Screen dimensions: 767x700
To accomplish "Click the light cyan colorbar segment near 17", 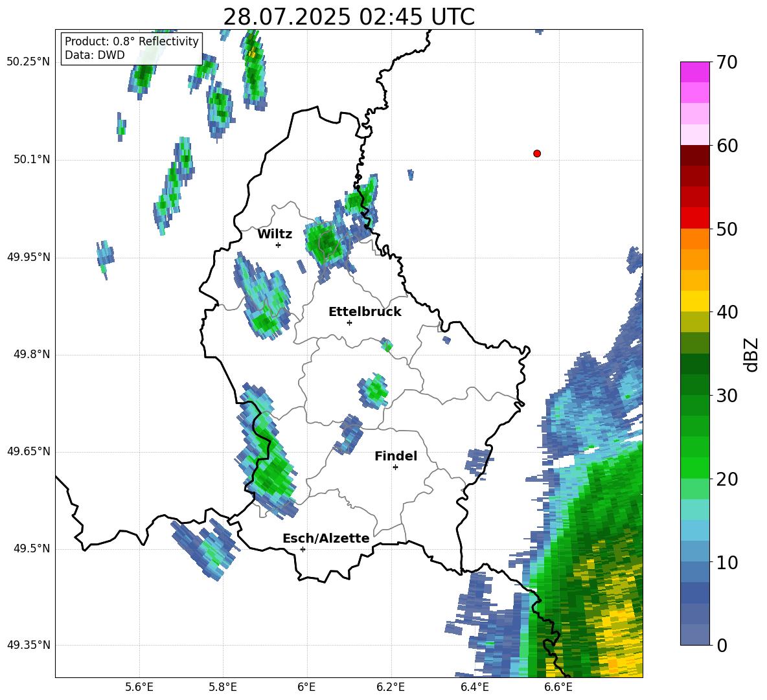I will point(694,510).
